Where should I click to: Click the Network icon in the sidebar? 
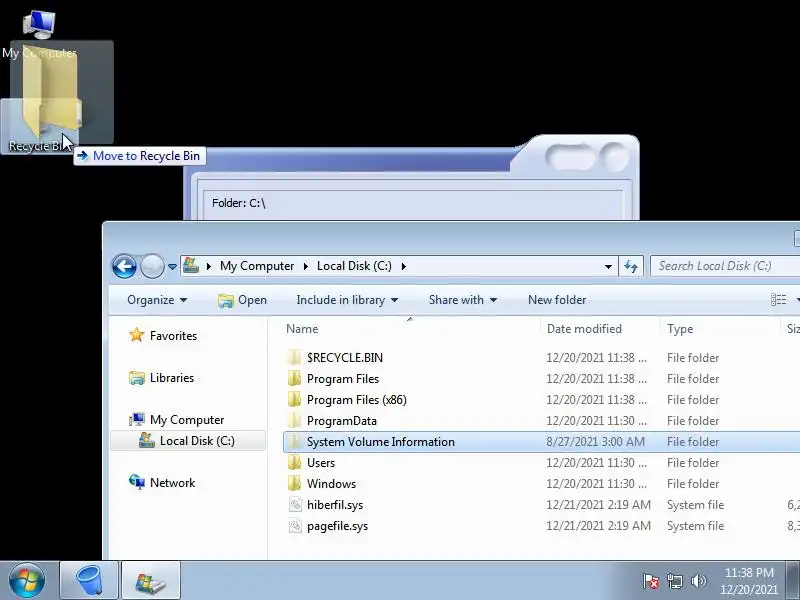(x=137, y=482)
